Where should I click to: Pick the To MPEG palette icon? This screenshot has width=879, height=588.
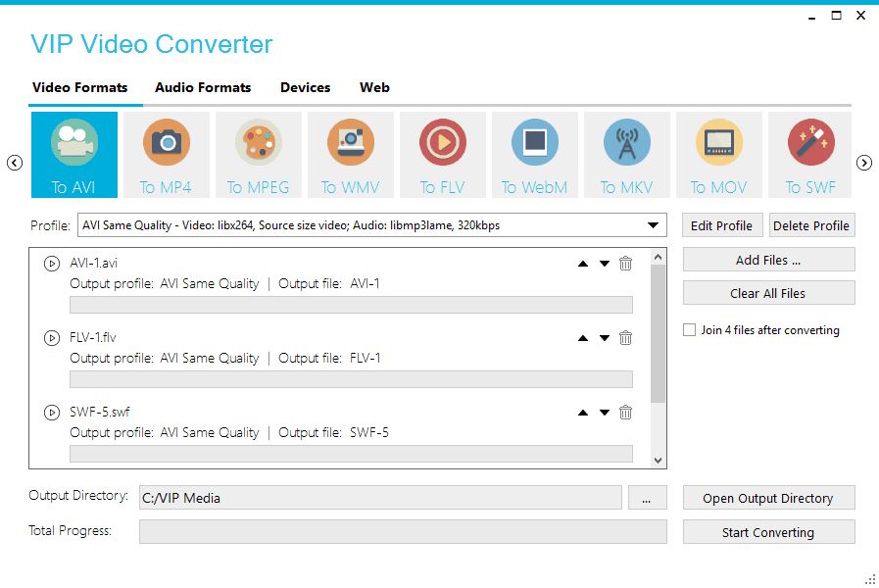coord(259,155)
